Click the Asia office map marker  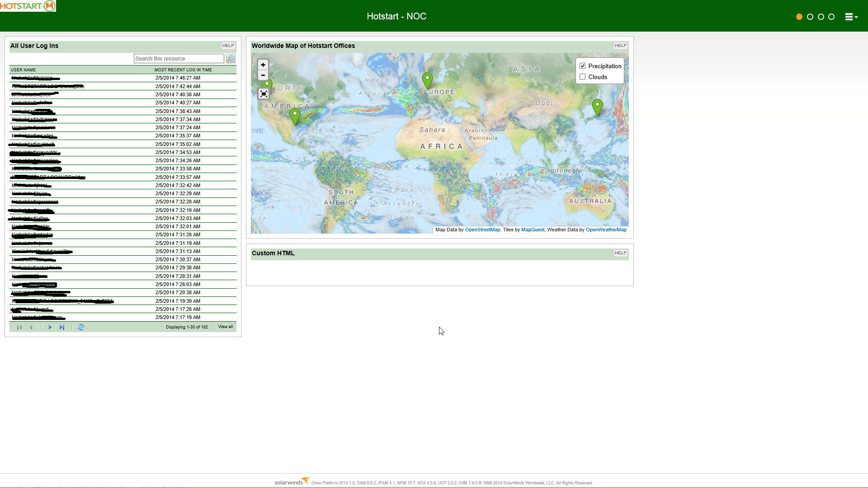pyautogui.click(x=597, y=106)
